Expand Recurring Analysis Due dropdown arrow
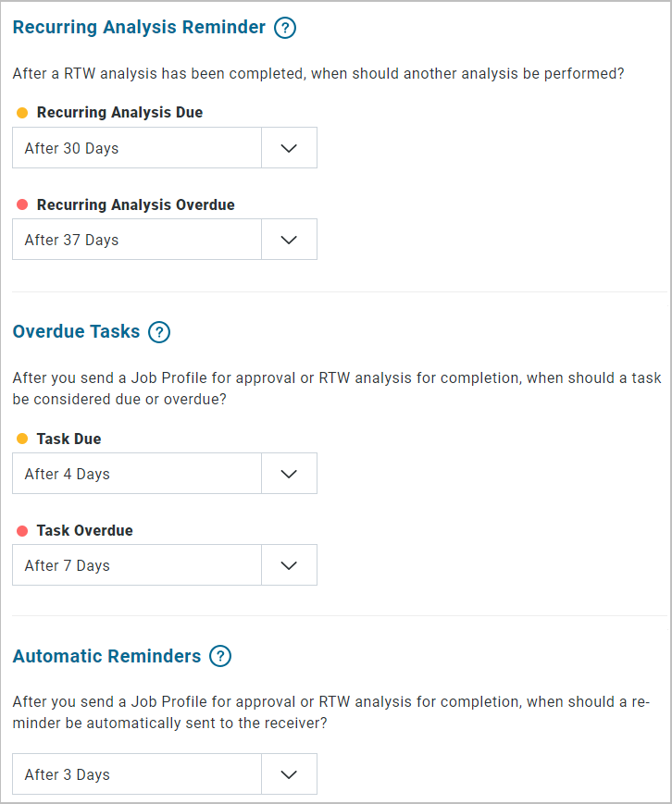The height and width of the screenshot is (804, 672). 290,148
